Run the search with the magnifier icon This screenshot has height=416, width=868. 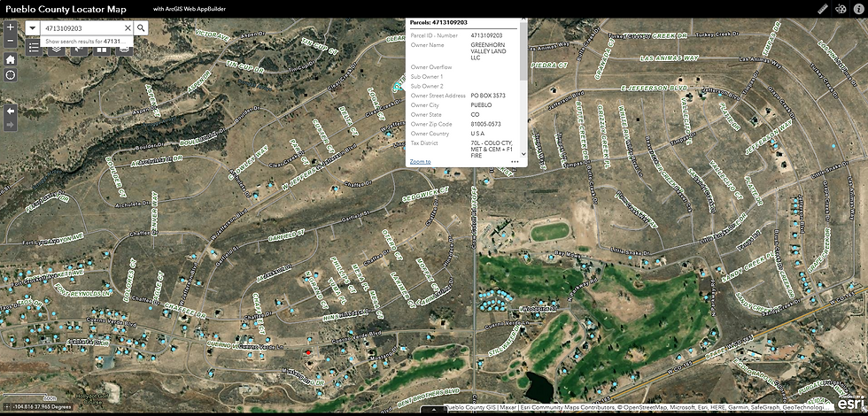141,28
